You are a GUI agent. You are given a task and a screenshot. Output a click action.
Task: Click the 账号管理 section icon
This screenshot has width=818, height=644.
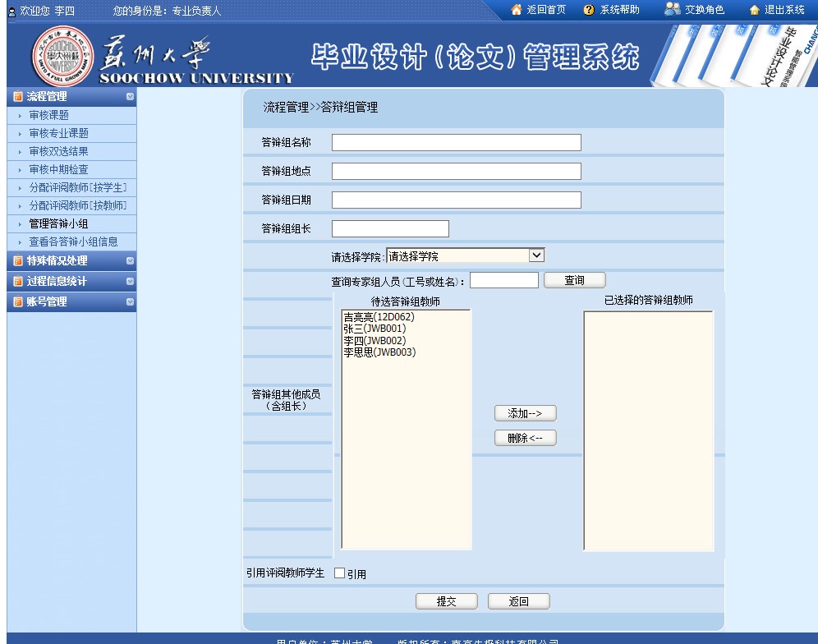click(x=18, y=302)
